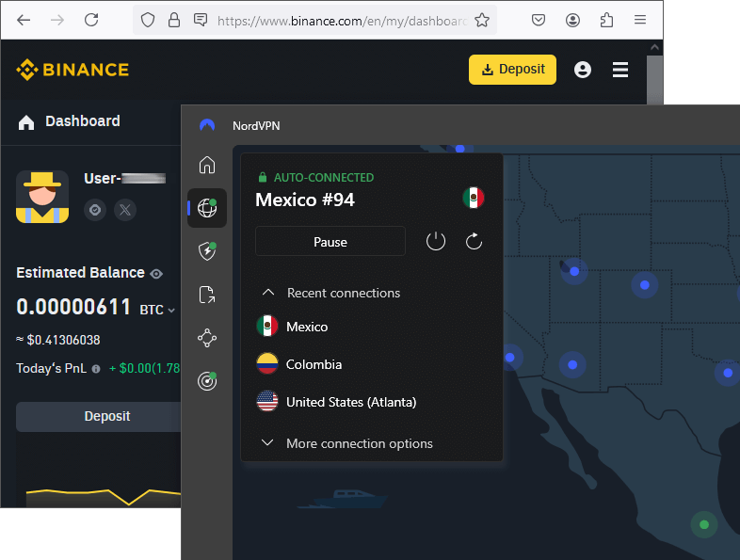This screenshot has width=740, height=560.
Task: Open the Pocket save icon
Action: point(539,20)
